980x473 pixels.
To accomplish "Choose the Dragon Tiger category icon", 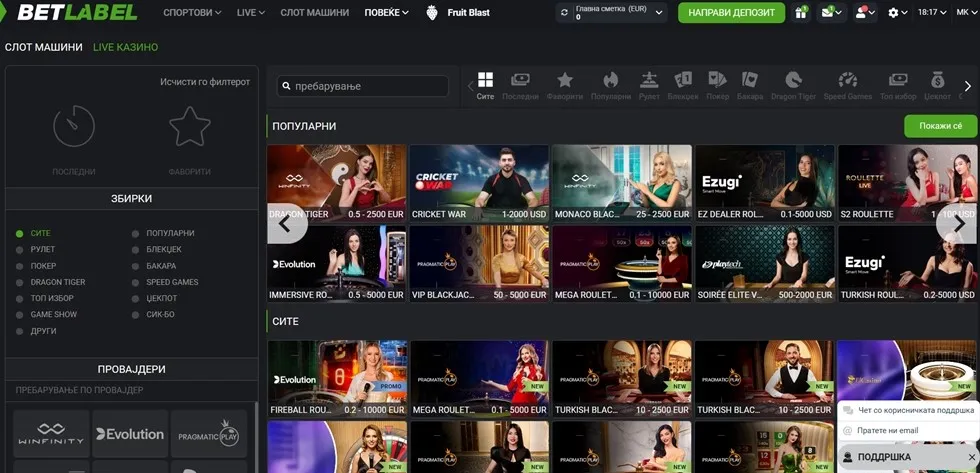I will pyautogui.click(x=793, y=85).
